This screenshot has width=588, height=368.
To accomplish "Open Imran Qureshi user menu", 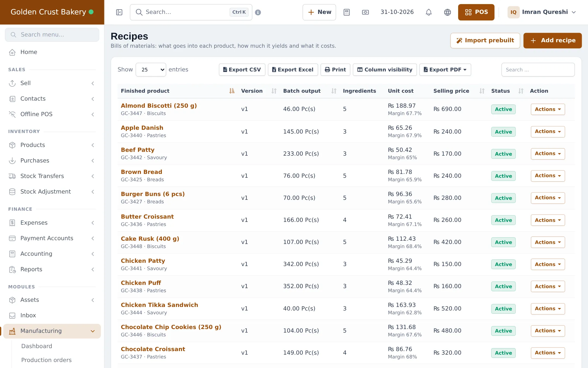I will click(542, 12).
